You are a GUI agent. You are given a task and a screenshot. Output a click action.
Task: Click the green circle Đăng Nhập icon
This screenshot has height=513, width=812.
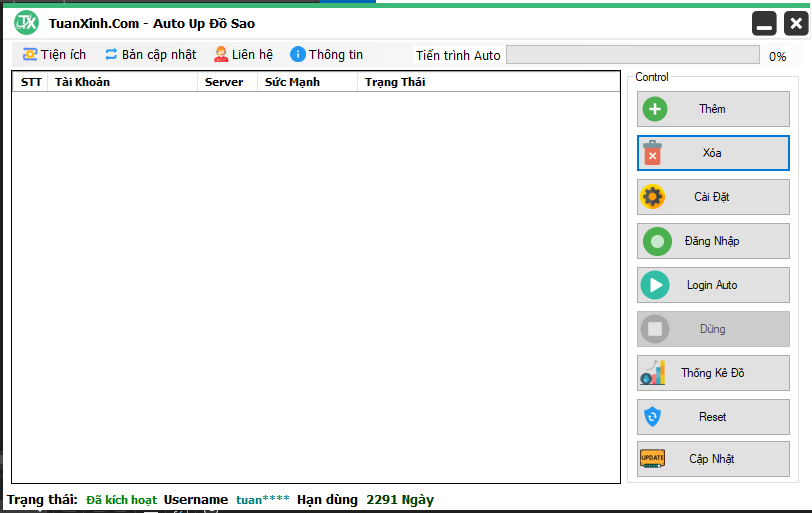click(656, 241)
